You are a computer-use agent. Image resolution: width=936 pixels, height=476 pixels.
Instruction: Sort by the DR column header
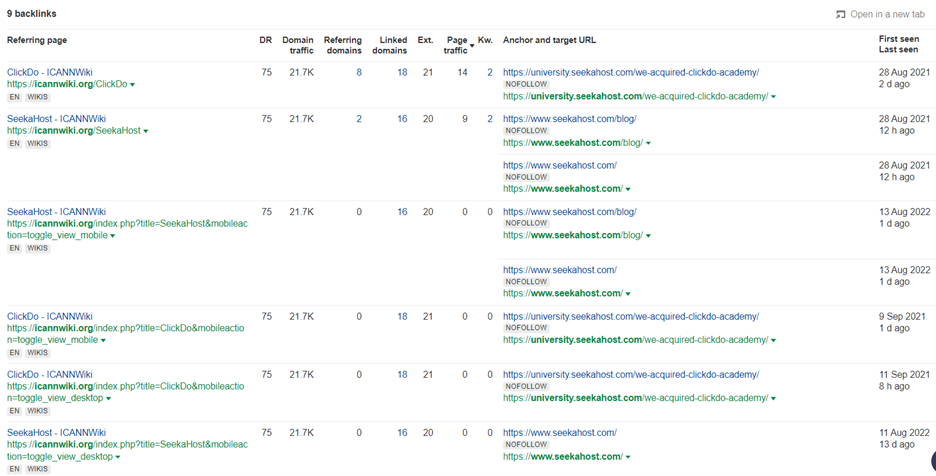pos(266,40)
